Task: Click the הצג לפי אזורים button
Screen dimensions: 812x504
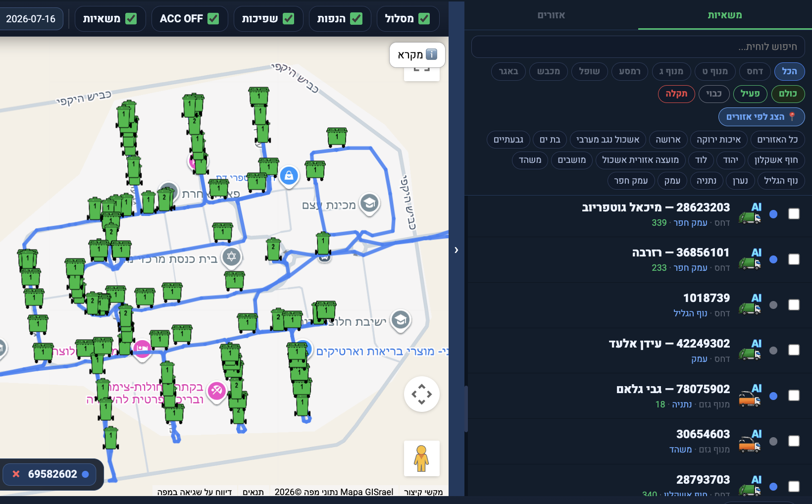Action: 761,117
